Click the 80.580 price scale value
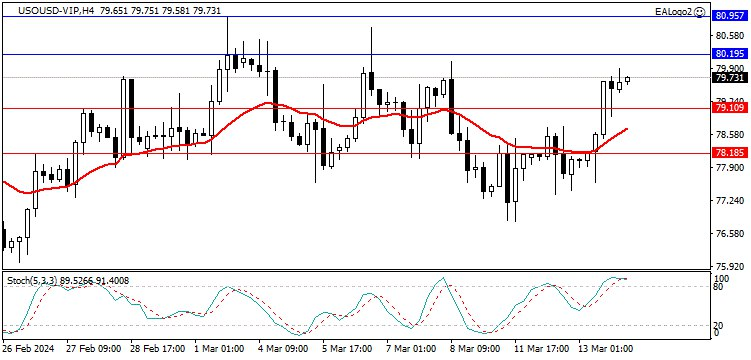Screen dimensions: 751x360 (x=729, y=35)
